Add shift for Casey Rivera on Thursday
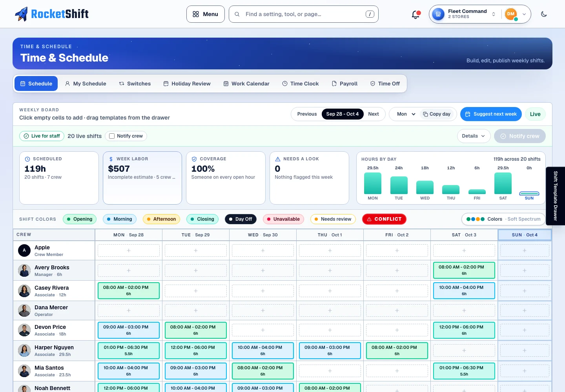 click(330, 291)
